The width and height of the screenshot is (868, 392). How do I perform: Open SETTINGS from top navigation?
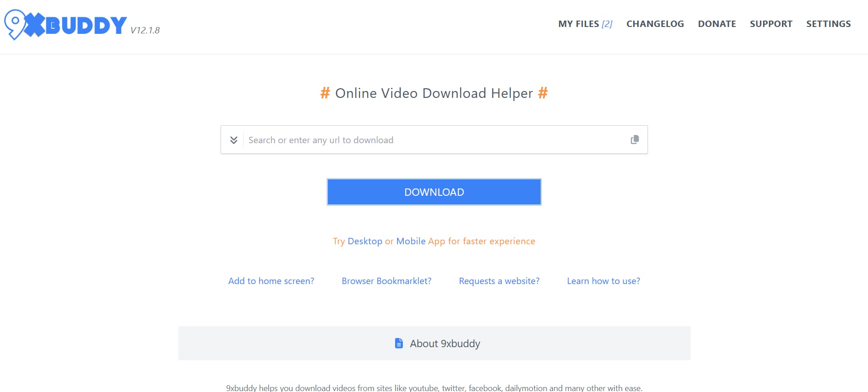point(829,24)
